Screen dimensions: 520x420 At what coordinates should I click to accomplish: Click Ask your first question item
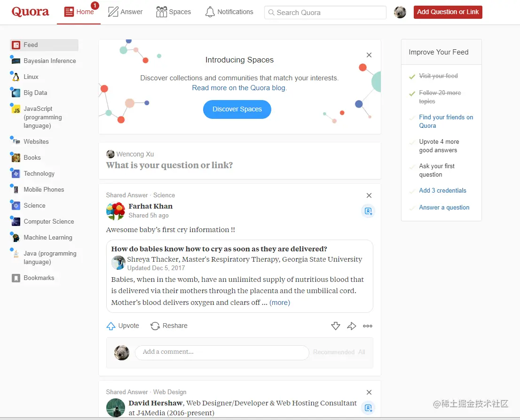click(x=436, y=171)
